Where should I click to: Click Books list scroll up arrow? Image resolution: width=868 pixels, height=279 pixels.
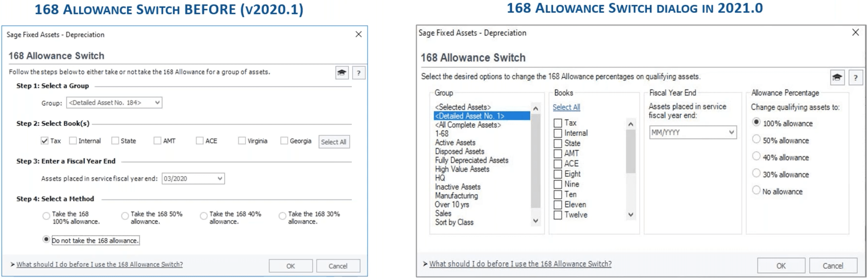coord(631,124)
